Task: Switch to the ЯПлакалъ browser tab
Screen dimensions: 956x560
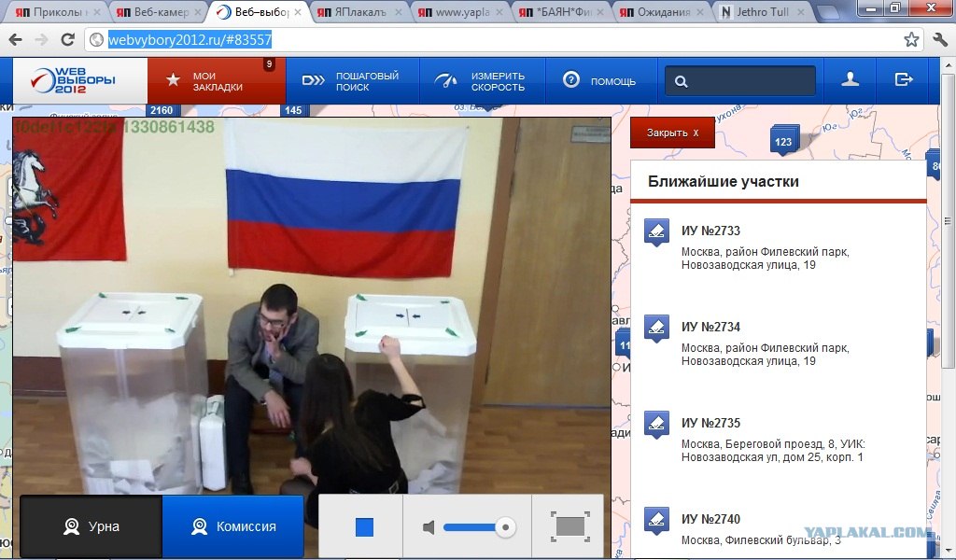Action: [x=359, y=11]
